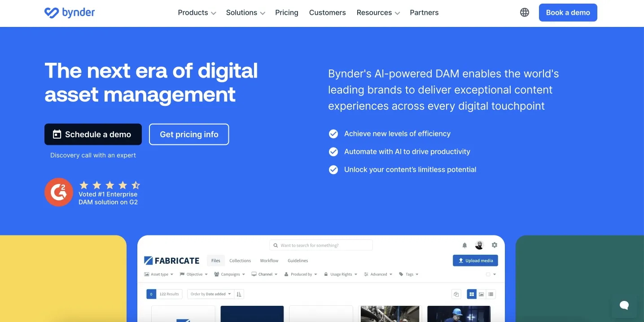The height and width of the screenshot is (322, 644).
Task: Open notifications via the bell icon
Action: pyautogui.click(x=464, y=245)
